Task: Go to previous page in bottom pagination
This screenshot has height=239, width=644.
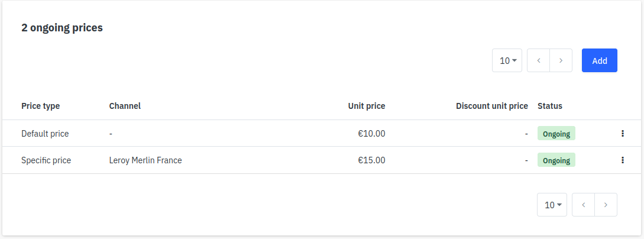Action: click(x=584, y=205)
